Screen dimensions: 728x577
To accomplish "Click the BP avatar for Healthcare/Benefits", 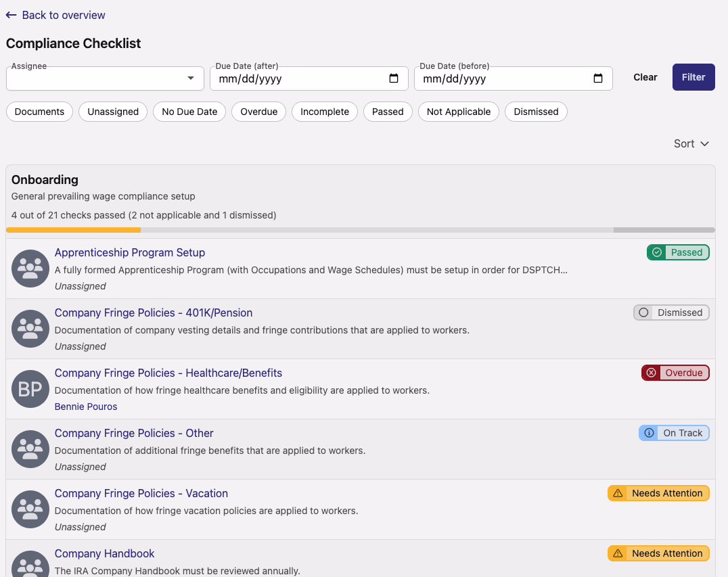I will click(x=30, y=389).
